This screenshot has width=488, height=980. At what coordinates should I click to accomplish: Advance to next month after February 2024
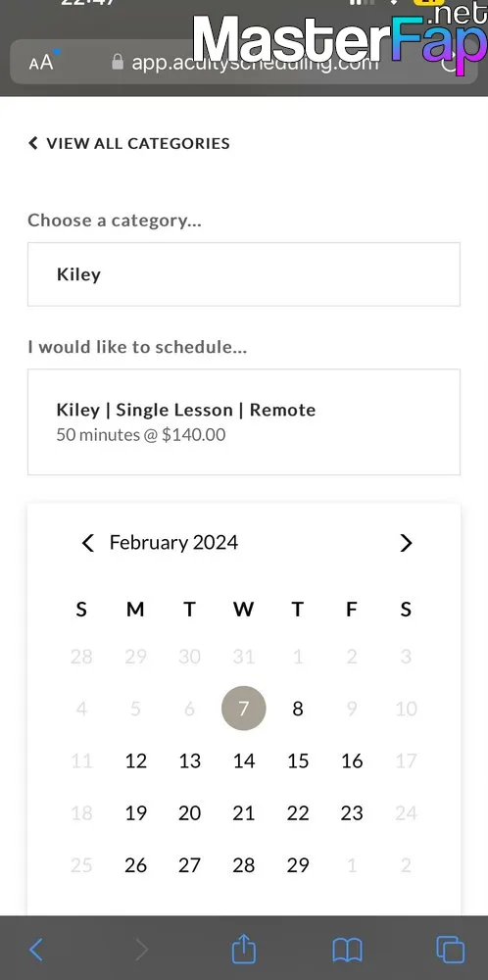click(x=406, y=543)
